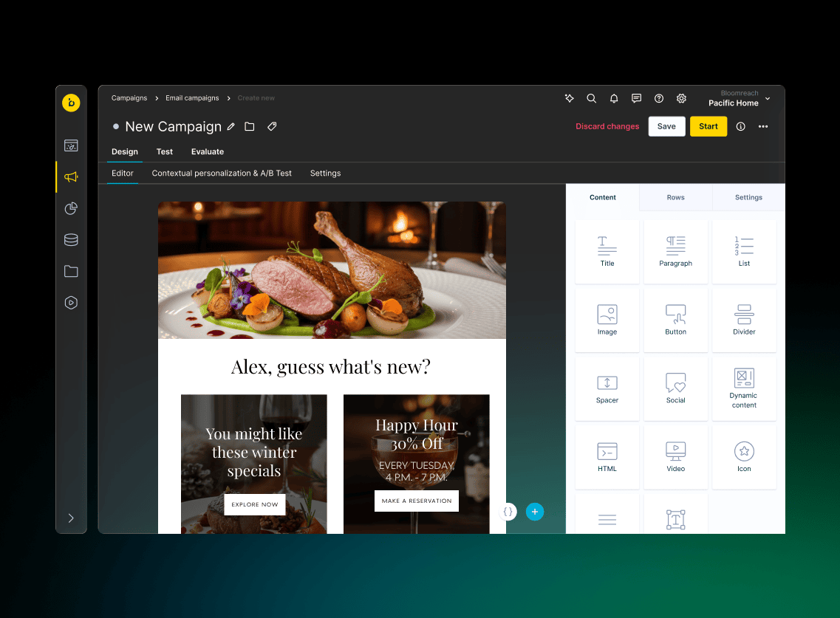
Task: Switch to the Evaluate tab
Action: click(208, 152)
